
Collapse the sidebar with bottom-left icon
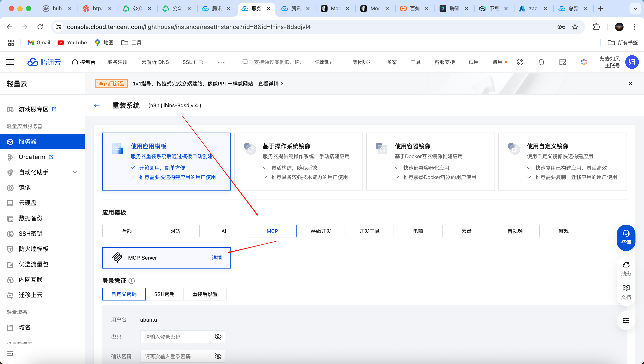[10, 354]
